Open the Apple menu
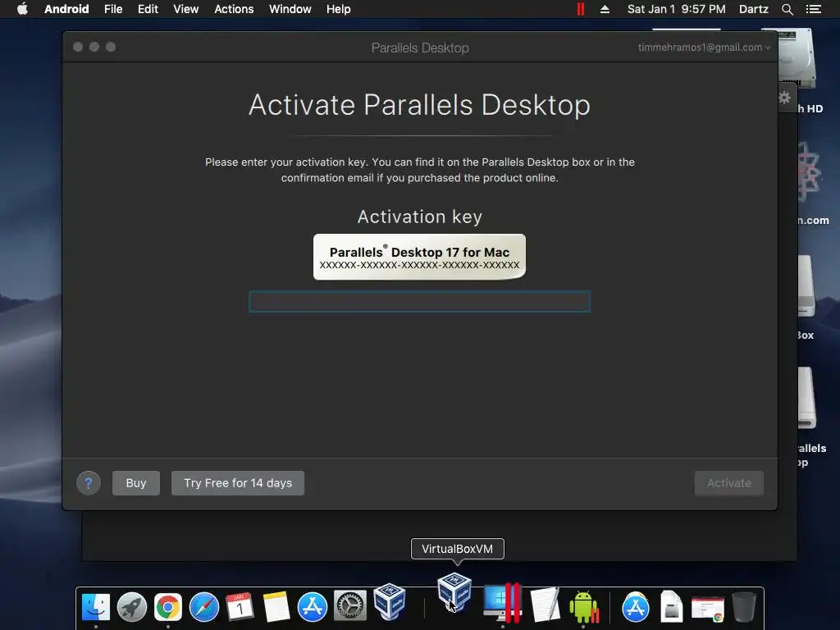The image size is (840, 630). point(22,9)
